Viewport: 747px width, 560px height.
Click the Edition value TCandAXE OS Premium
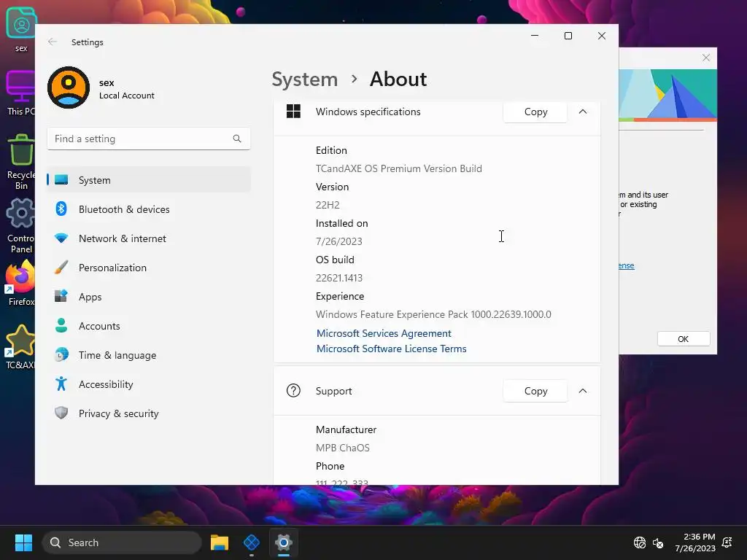[x=399, y=168]
